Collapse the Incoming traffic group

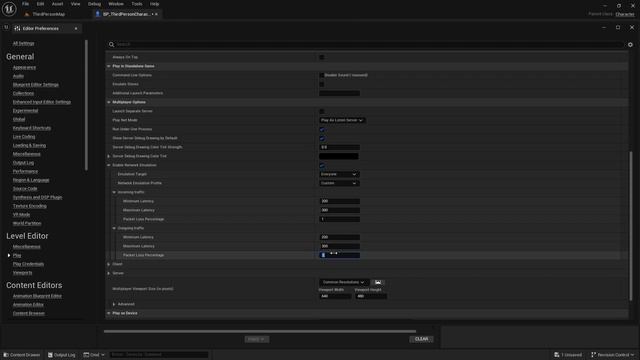[114, 192]
